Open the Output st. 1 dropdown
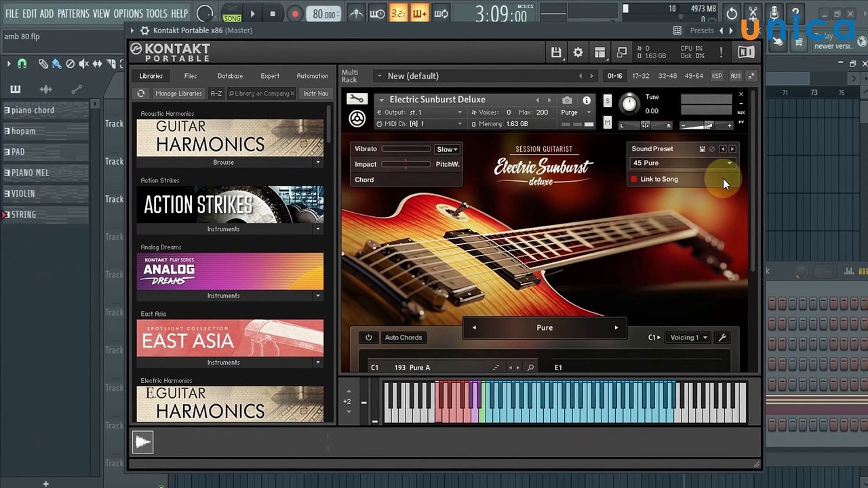 [420, 113]
